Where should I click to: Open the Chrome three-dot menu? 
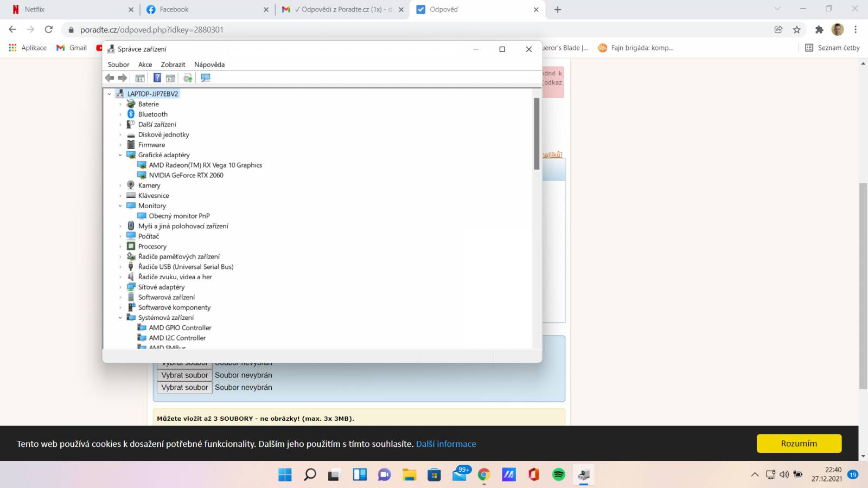click(856, 29)
